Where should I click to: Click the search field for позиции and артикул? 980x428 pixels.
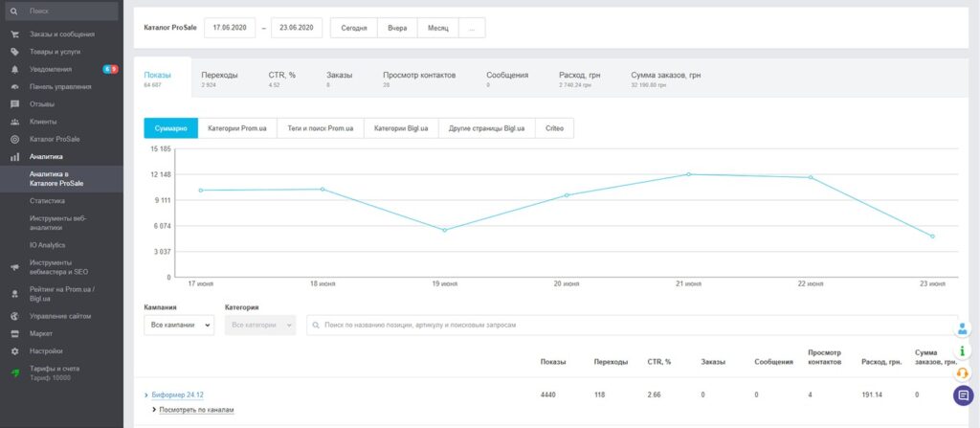(632, 326)
